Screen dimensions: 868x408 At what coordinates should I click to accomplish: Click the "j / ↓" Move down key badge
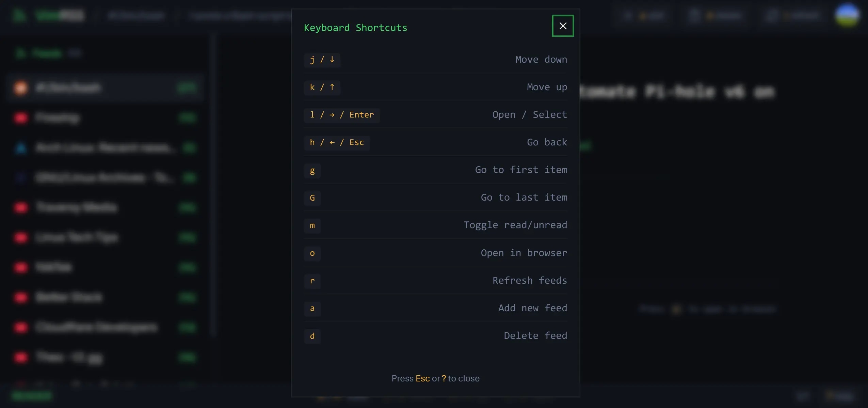click(322, 60)
